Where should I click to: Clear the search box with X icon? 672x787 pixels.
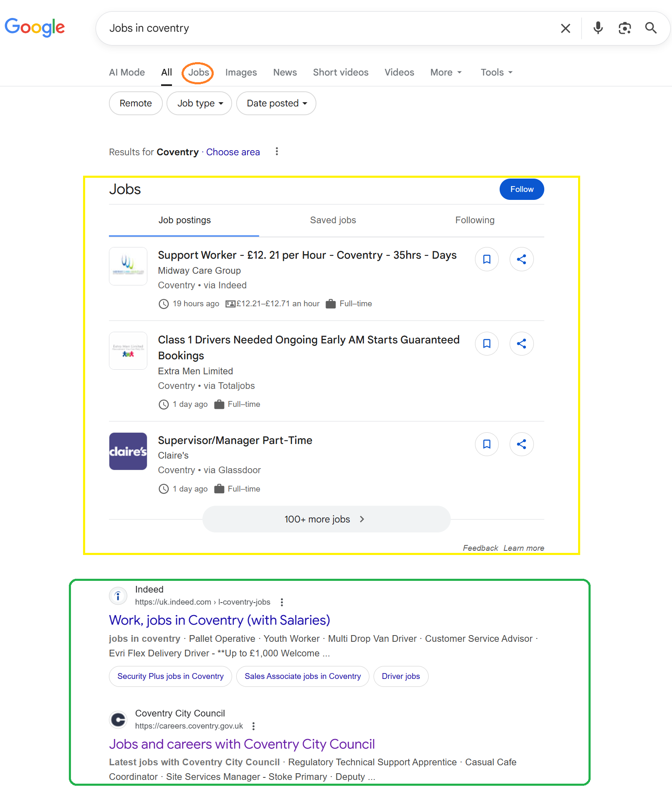[x=566, y=28]
